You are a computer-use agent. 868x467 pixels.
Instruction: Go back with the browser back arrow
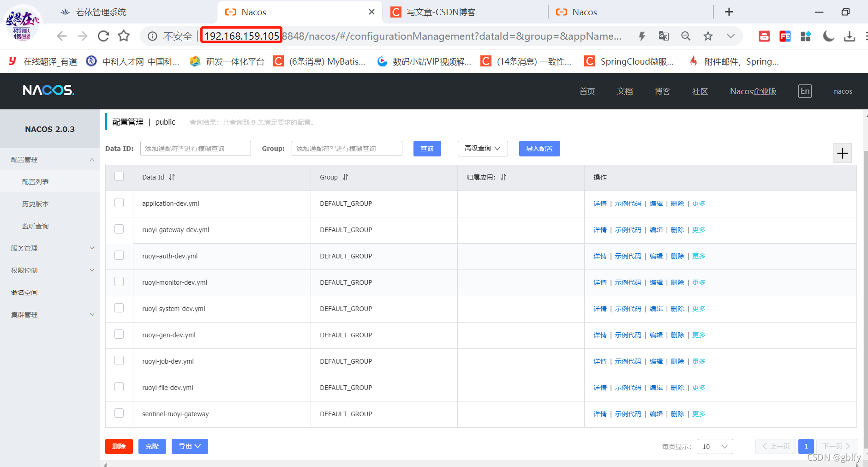point(62,36)
